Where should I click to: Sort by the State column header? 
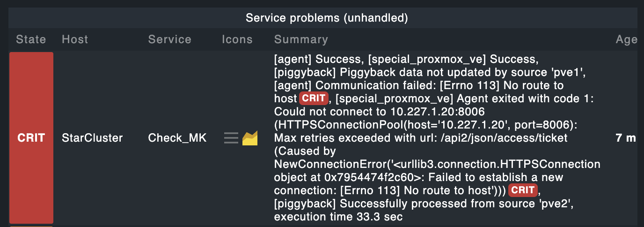point(31,39)
